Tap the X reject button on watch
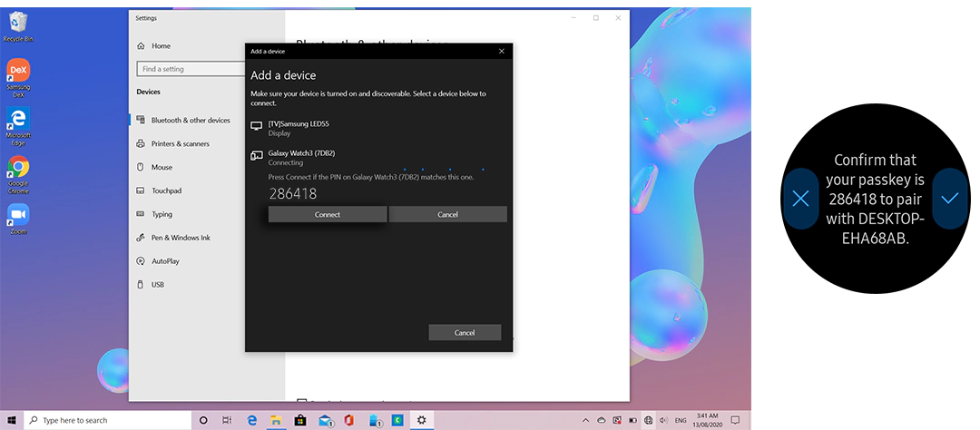This screenshot has height=430, width=980. pyautogui.click(x=800, y=199)
